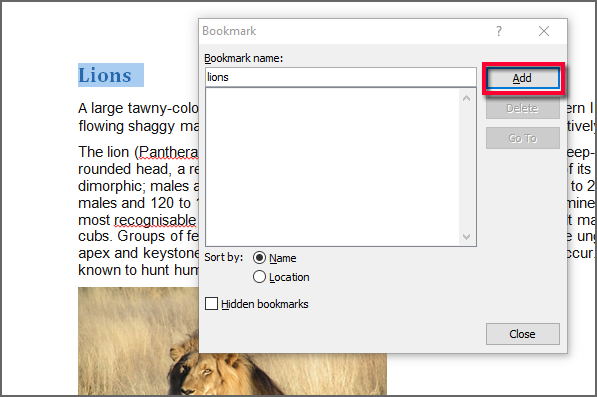Choose the Location sort option
The image size is (597, 397).
point(259,277)
